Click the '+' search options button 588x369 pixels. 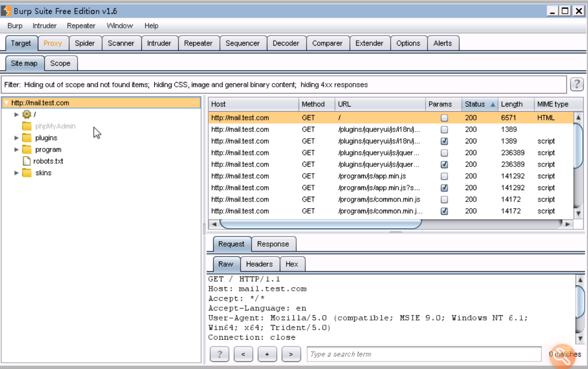pos(267,354)
